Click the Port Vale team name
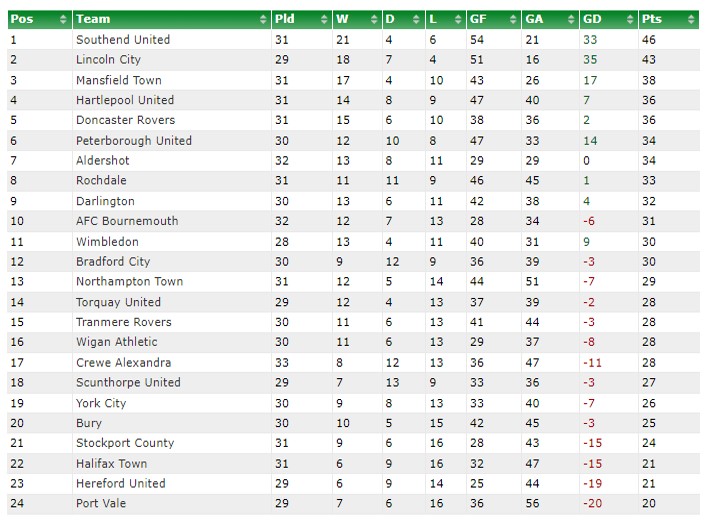The width and height of the screenshot is (706, 524). 101,503
